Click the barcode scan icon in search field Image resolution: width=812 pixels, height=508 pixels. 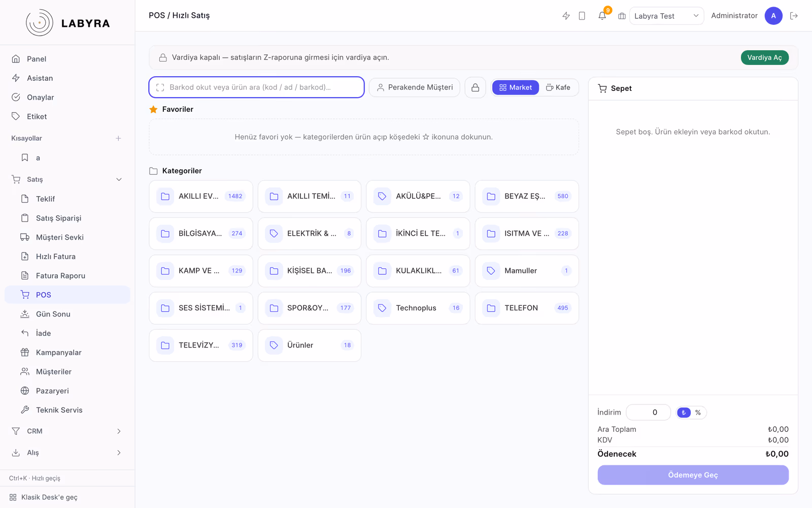[x=160, y=87]
